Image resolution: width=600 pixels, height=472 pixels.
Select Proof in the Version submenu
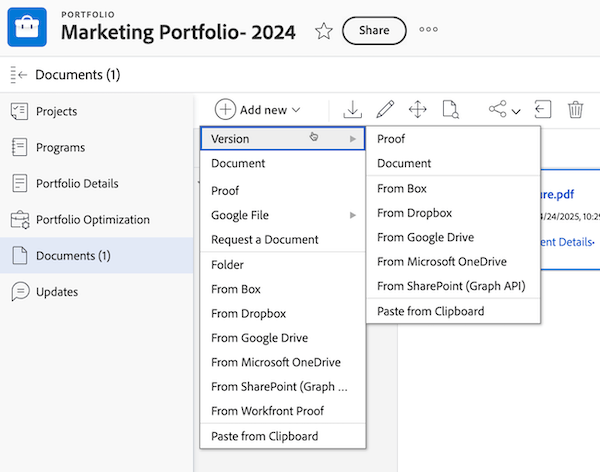click(391, 139)
